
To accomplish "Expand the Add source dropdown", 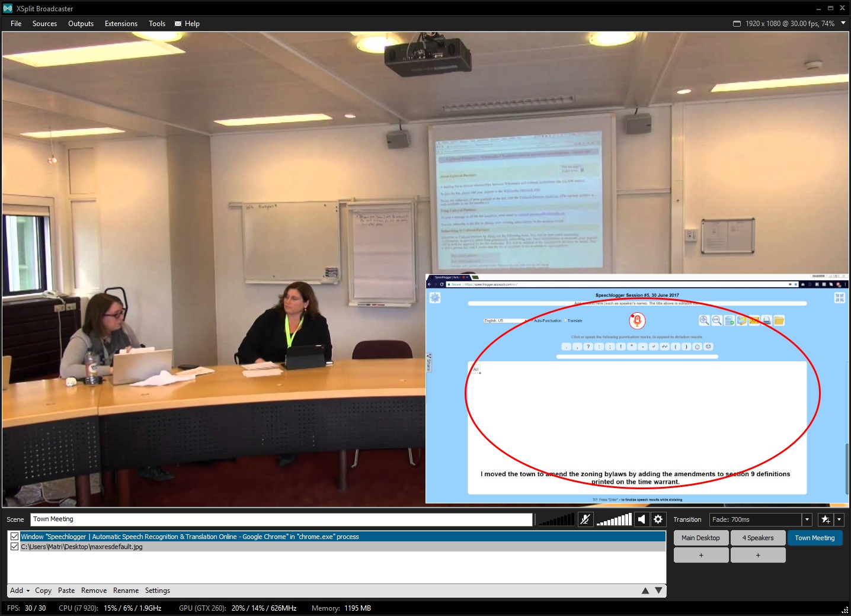I will (20, 591).
